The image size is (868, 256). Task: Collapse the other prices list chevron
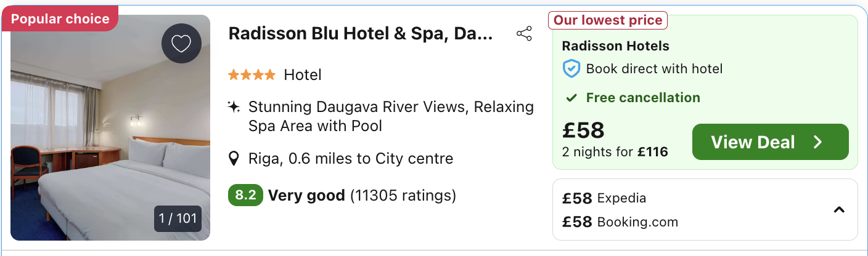click(838, 210)
